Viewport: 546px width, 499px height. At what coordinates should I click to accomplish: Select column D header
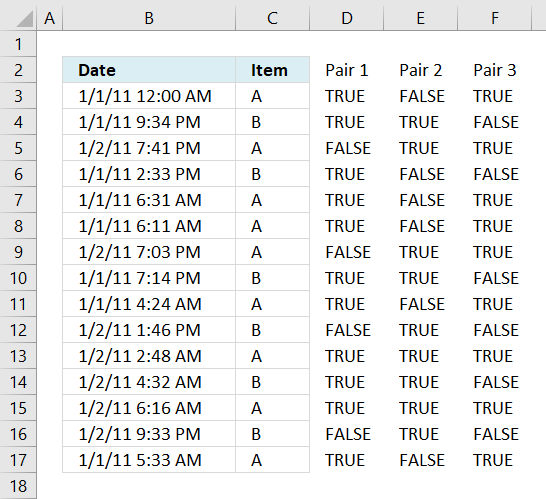(346, 18)
